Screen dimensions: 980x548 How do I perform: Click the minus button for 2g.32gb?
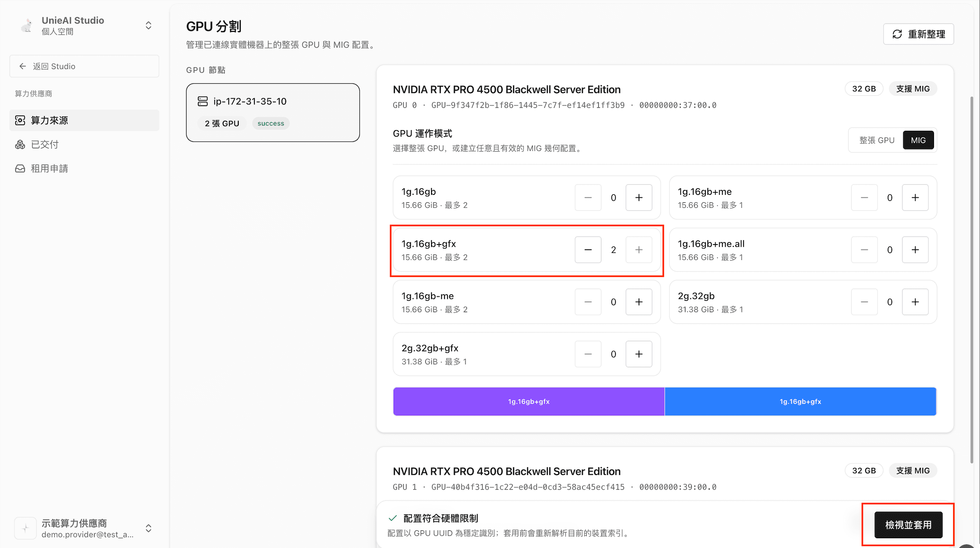click(864, 302)
